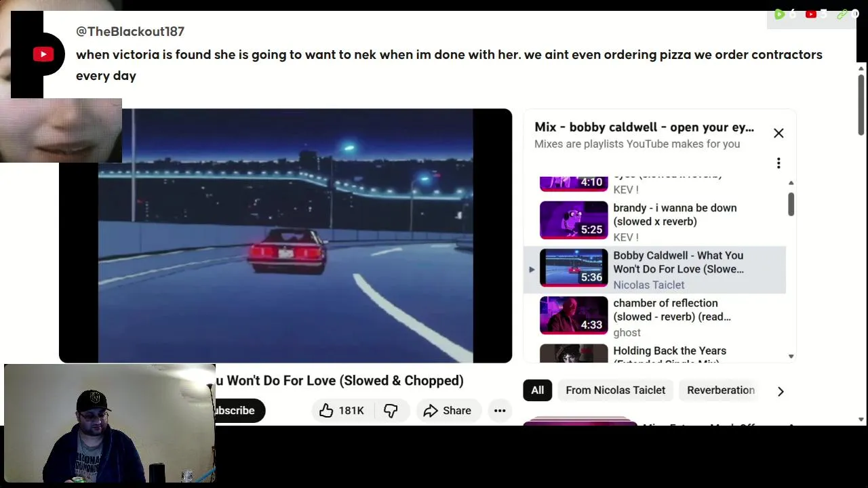Close the Mix playlist panel

pyautogui.click(x=778, y=134)
